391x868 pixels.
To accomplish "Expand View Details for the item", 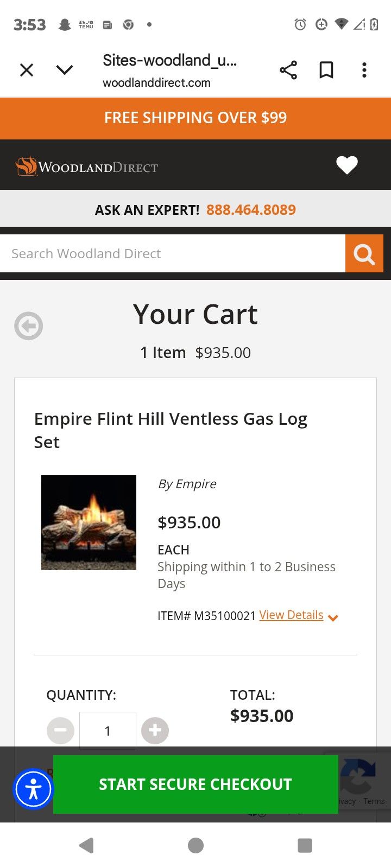I will point(298,616).
